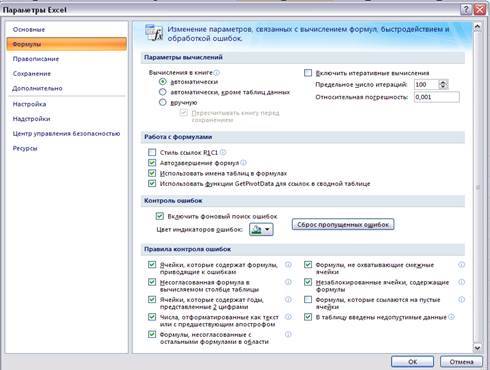This screenshot has height=370, width=490.
Task: Toggle Ячейки, которые содержат формулы, приводящие к ошибкам
Action: pyautogui.click(x=152, y=265)
